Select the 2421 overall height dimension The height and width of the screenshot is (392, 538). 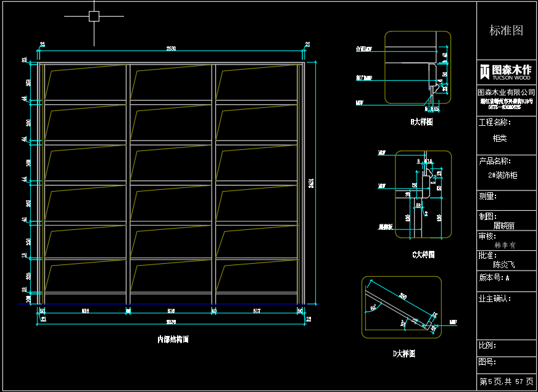[310, 183]
